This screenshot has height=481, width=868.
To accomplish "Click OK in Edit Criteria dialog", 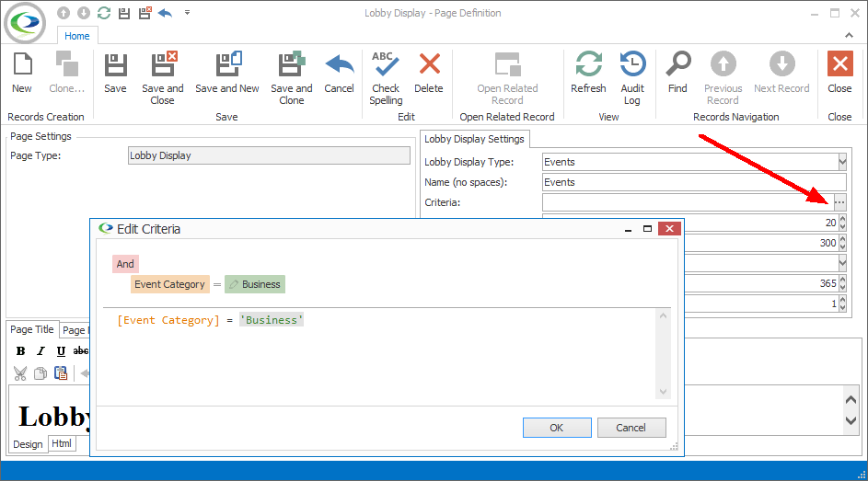I will pyautogui.click(x=557, y=428).
